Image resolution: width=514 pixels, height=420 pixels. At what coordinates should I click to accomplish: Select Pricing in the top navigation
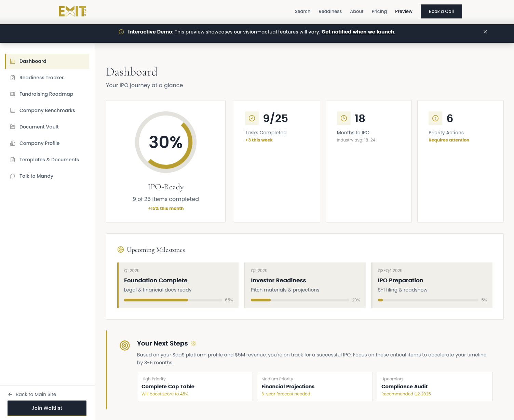[x=379, y=11]
